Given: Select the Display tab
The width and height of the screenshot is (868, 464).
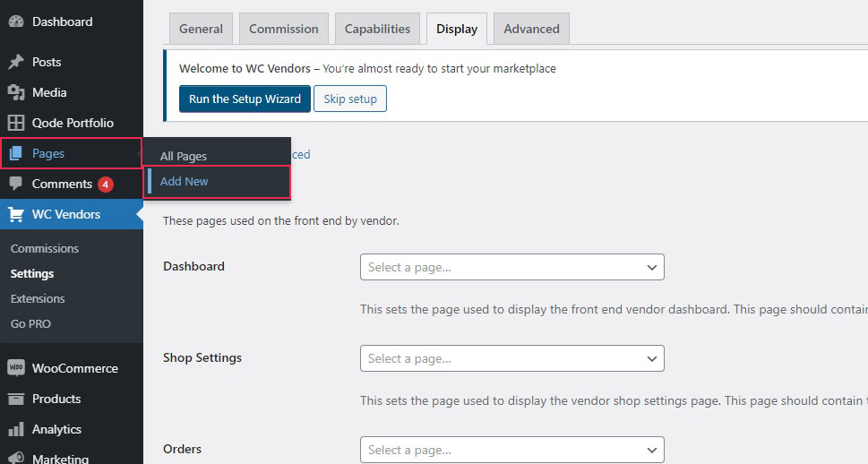Looking at the screenshot, I should pos(457,29).
